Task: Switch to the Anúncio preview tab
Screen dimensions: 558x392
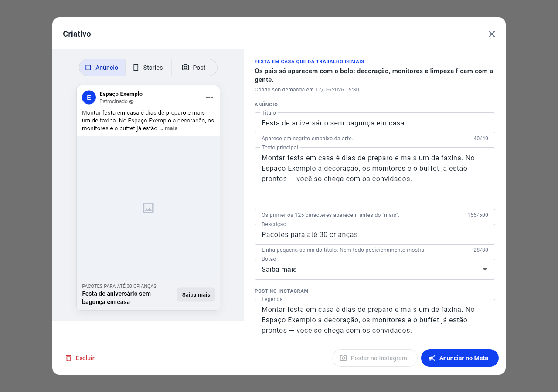Action: tap(102, 68)
